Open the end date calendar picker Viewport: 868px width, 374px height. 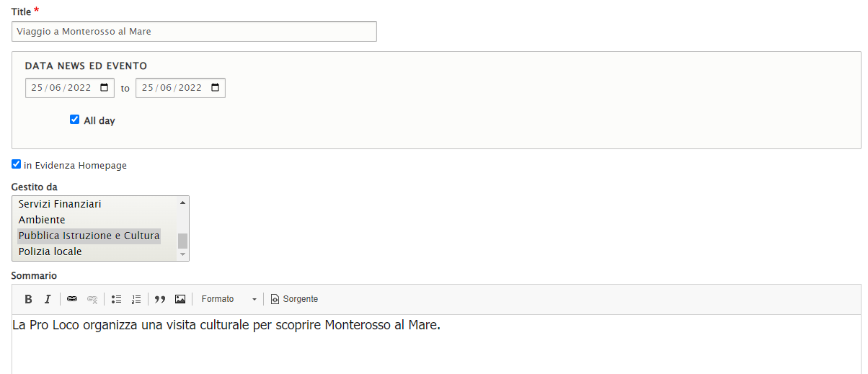pyautogui.click(x=215, y=88)
